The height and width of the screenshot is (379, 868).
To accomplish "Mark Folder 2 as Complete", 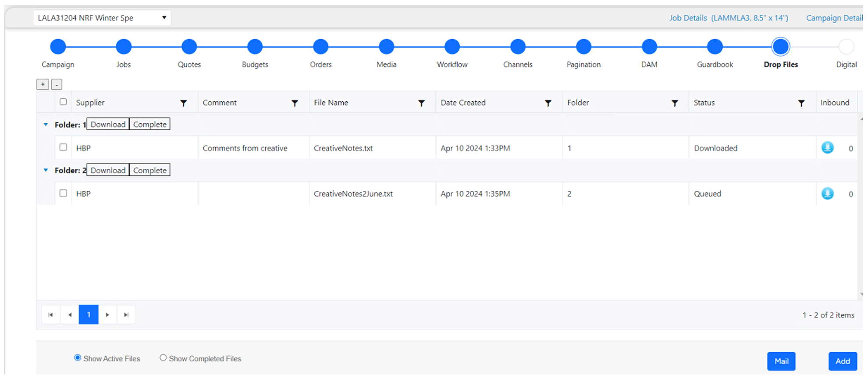I will click(x=150, y=170).
